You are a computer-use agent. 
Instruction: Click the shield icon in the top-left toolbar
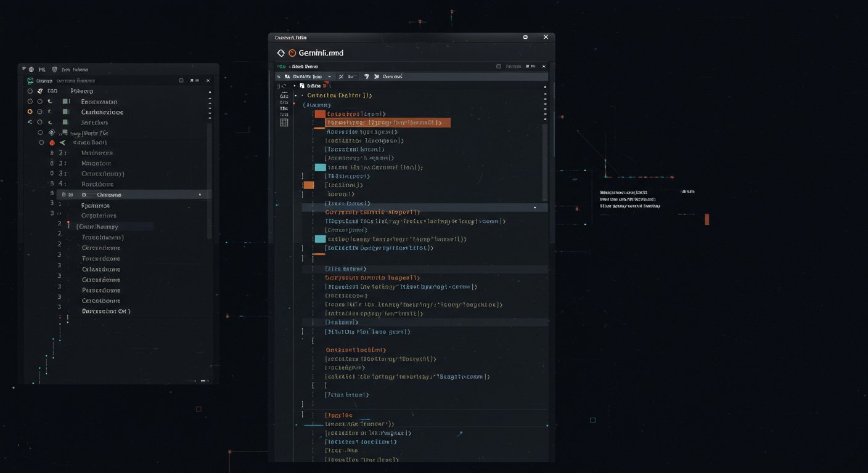click(54, 69)
